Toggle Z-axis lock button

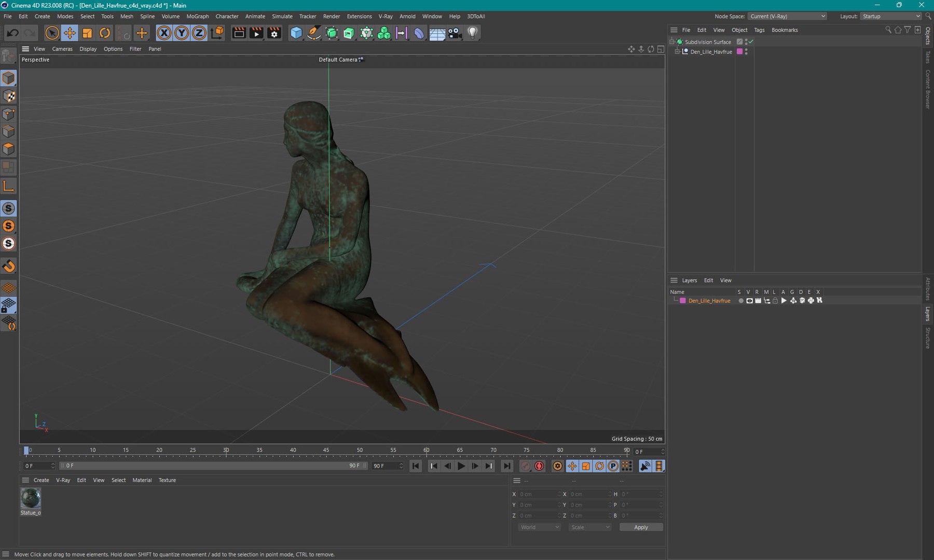(x=199, y=33)
